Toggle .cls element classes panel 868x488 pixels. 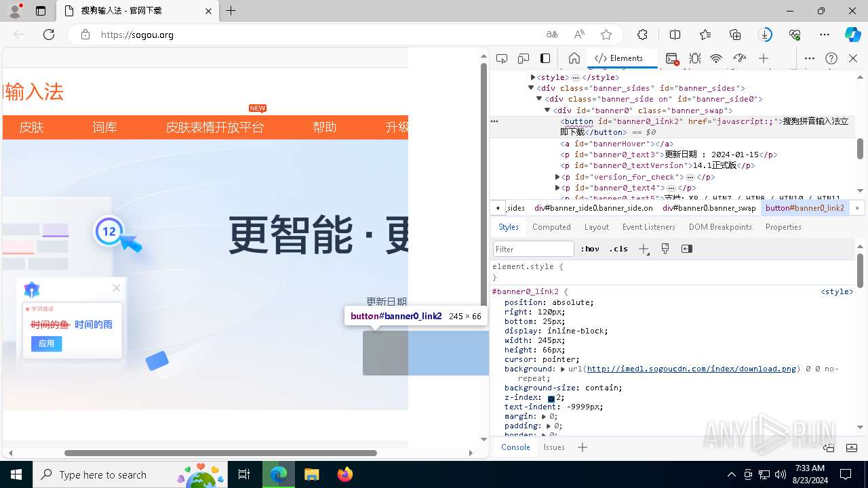point(618,249)
